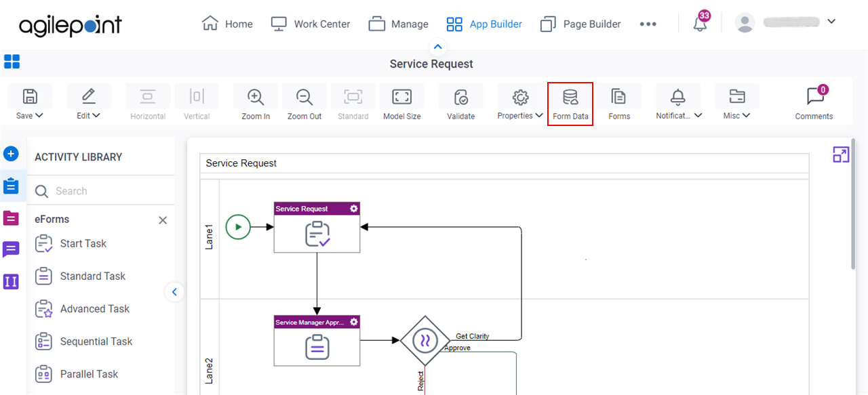Viewport: 868px width, 395px height.
Task: Select the purple chat sidebar tab
Action: pos(11,249)
